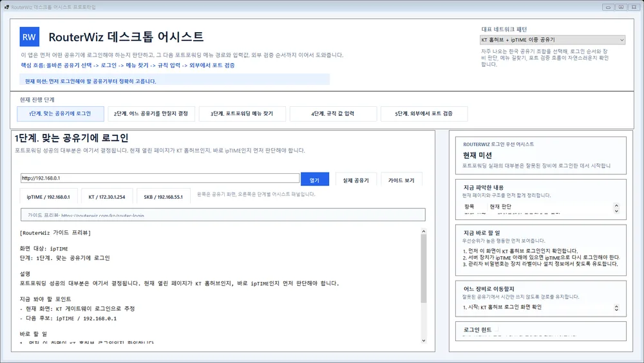Click the 실제 공유기 button
Image resolution: width=644 pixels, height=363 pixels.
355,180
